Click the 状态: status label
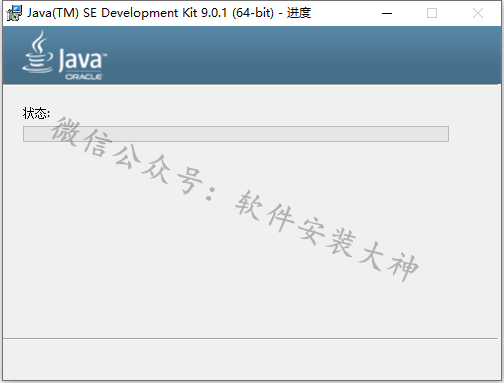The height and width of the screenshot is (383, 504). (x=36, y=113)
